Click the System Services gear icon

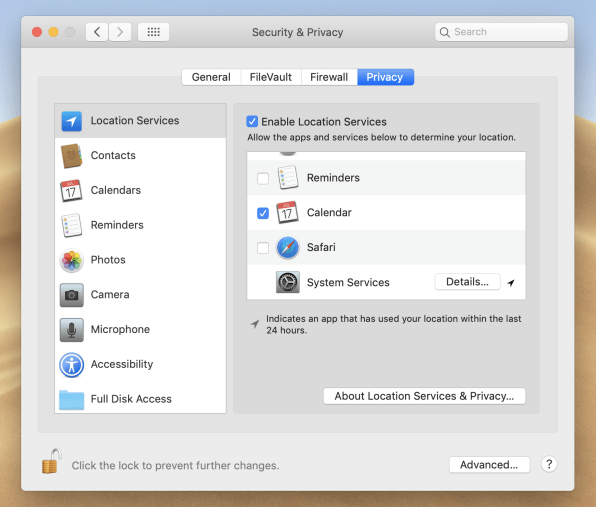coord(288,282)
